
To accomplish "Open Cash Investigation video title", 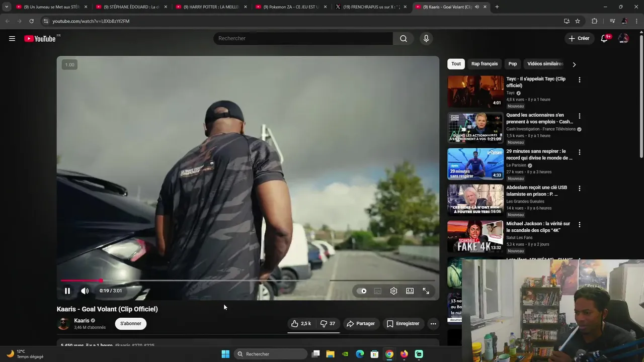I will click(x=539, y=118).
